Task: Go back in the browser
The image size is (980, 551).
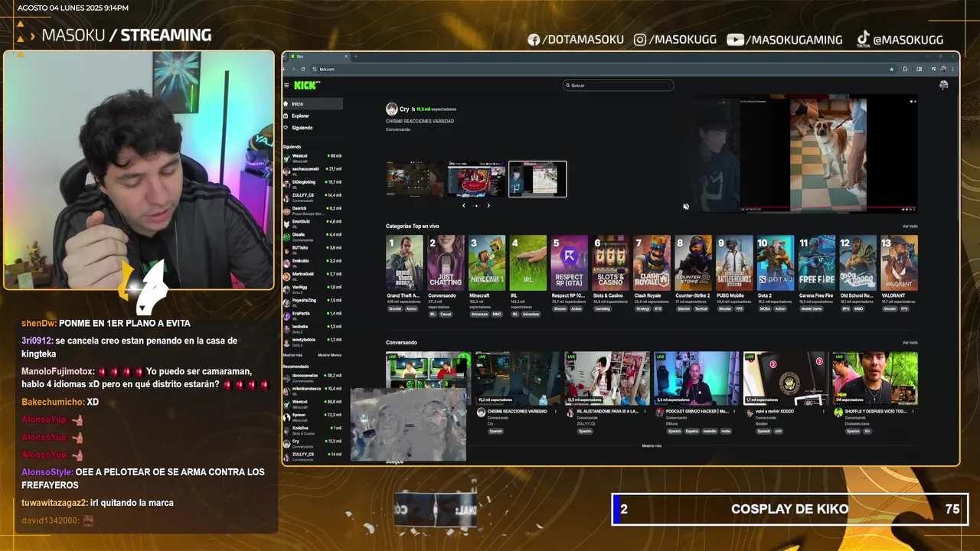Action: (285, 69)
